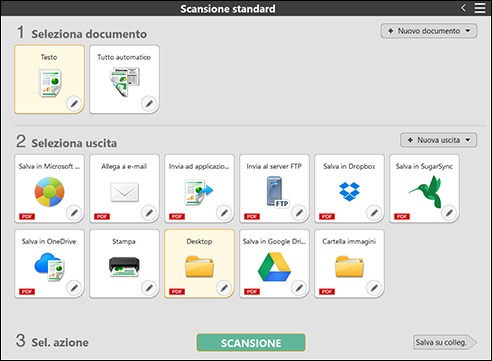The width and height of the screenshot is (492, 361).
Task: Edit Salva in OneDrive output pencil
Action: click(74, 287)
